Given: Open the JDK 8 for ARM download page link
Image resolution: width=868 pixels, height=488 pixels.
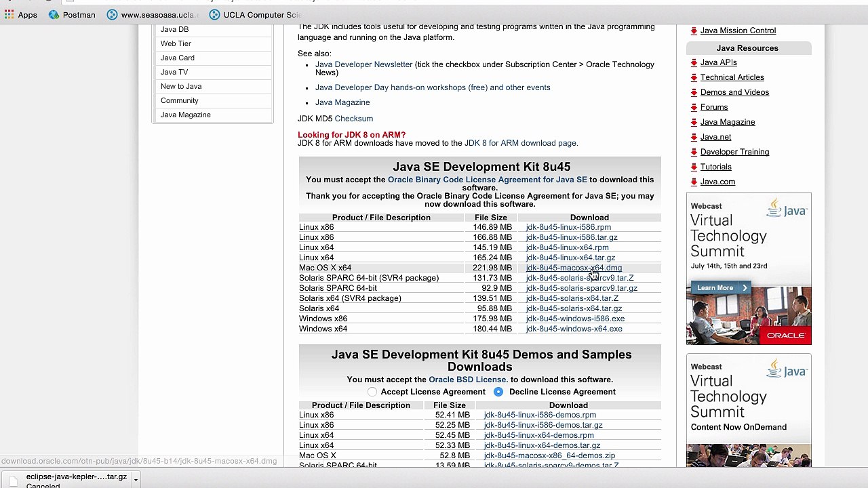Looking at the screenshot, I should [x=520, y=143].
